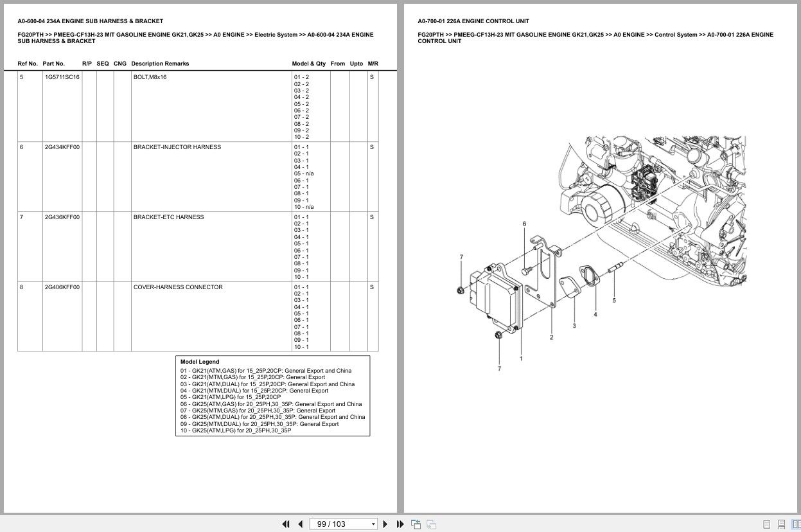Screen dimensions: 801x532
Task: Click the go forward in view history icon
Action: [432, 524]
